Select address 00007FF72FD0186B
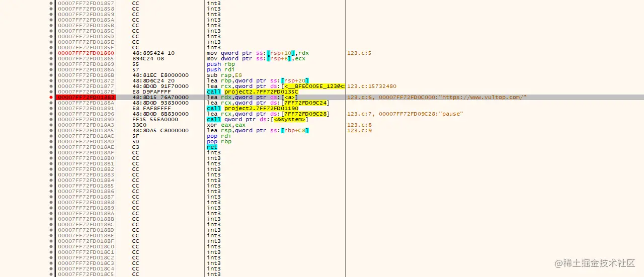Screen dimensions: 644x277 coord(86,75)
